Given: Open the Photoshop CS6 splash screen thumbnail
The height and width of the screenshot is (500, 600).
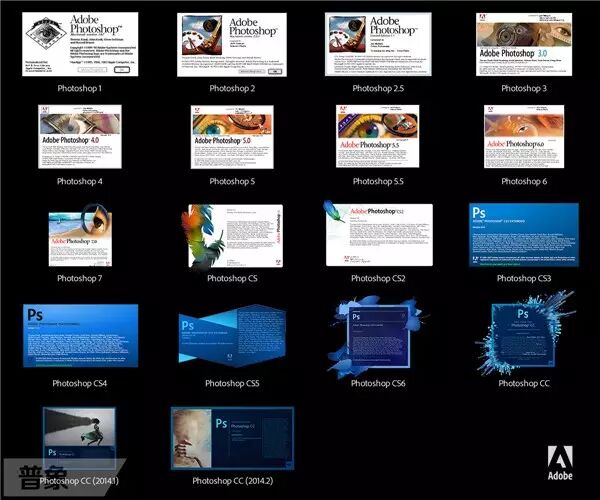Looking at the screenshot, I should 378,336.
